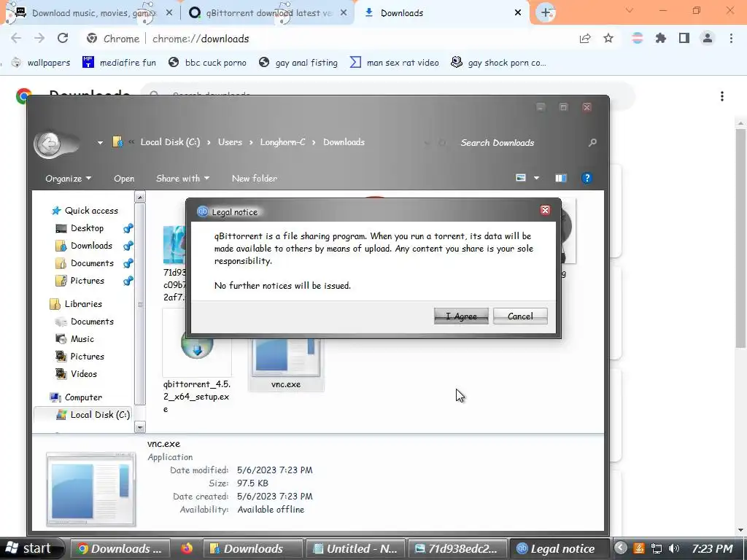Click the share page icon in Chrome
The width and height of the screenshot is (747, 560).
click(585, 38)
